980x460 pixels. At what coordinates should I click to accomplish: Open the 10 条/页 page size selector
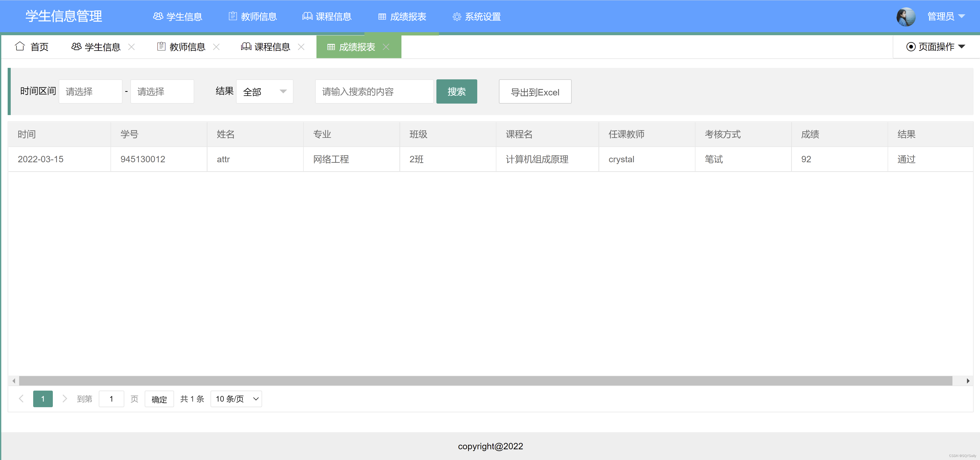tap(236, 399)
